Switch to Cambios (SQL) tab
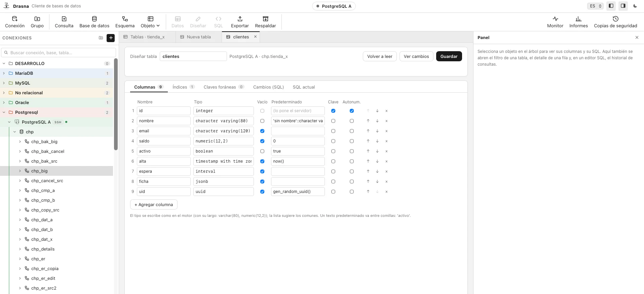 coord(268,87)
